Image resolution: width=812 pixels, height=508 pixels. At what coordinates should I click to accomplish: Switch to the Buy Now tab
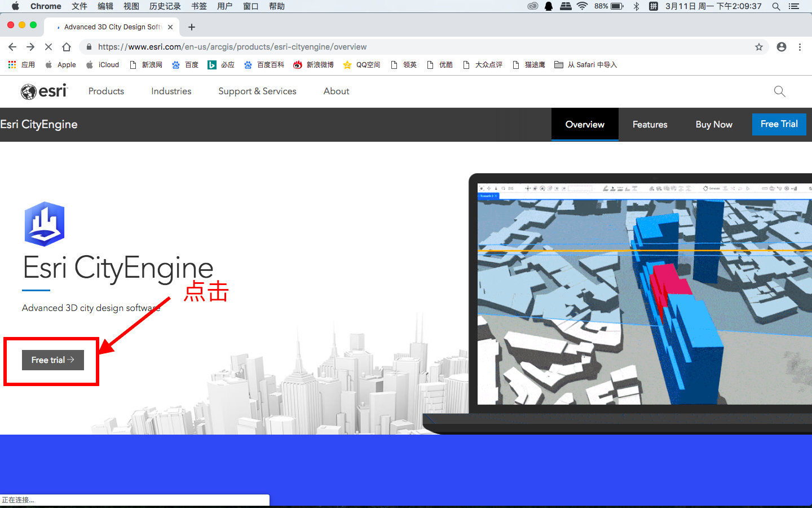pos(714,124)
